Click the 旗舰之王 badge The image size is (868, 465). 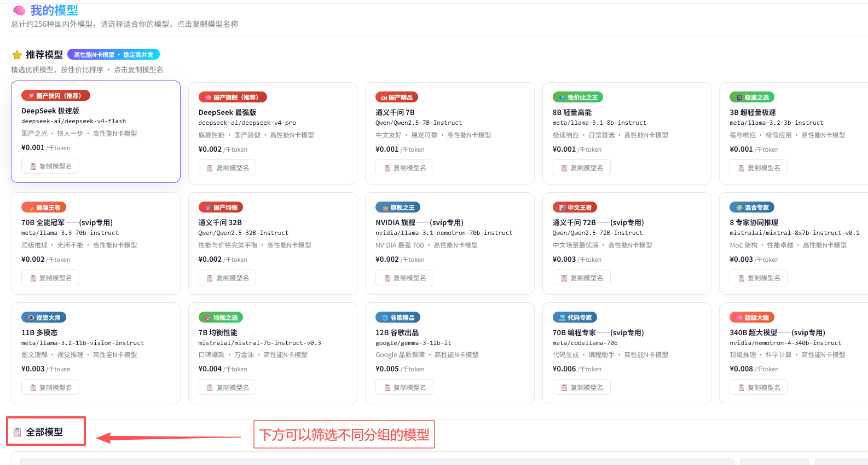[398, 208]
